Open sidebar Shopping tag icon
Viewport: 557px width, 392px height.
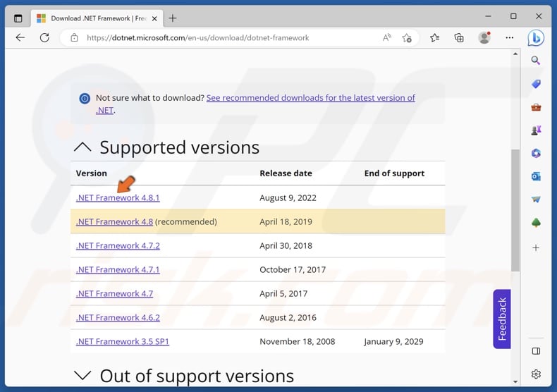click(536, 84)
